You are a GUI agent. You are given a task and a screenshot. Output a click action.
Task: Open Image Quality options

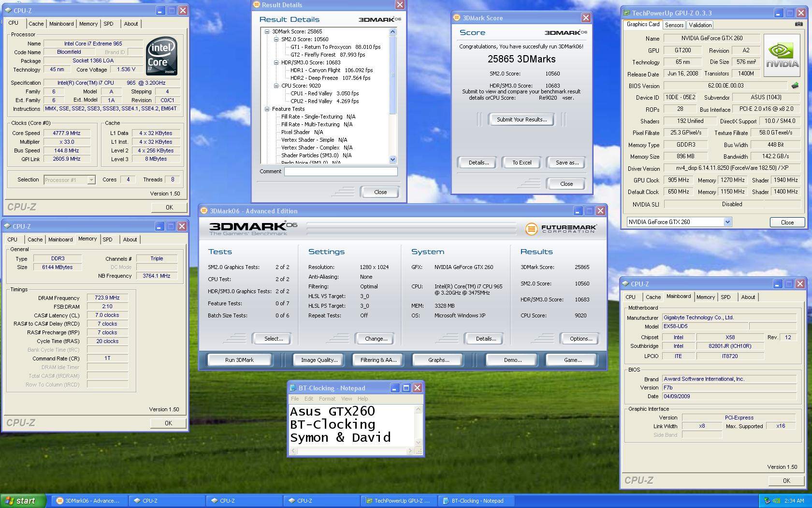pyautogui.click(x=319, y=360)
